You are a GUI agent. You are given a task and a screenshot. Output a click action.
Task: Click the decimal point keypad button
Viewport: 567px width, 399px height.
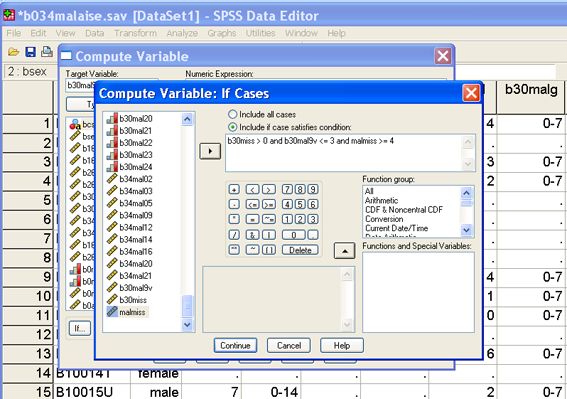click(313, 235)
